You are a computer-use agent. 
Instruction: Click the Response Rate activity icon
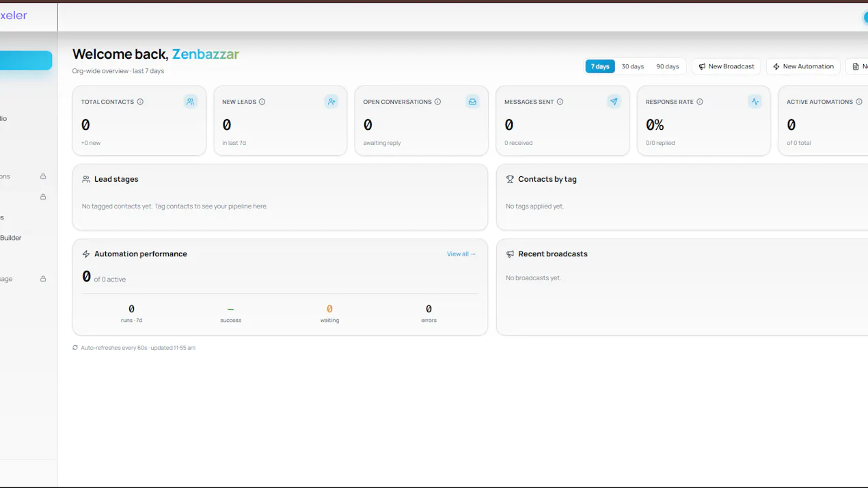pyautogui.click(x=755, y=102)
